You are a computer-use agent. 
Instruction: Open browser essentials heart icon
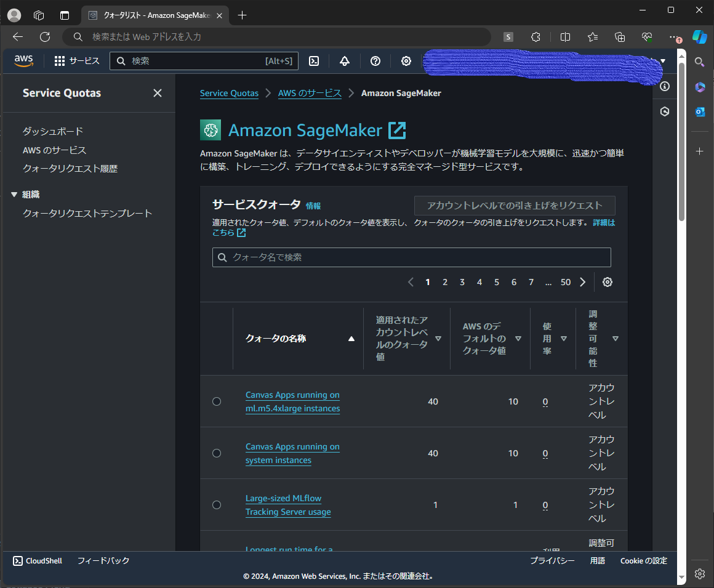point(647,37)
